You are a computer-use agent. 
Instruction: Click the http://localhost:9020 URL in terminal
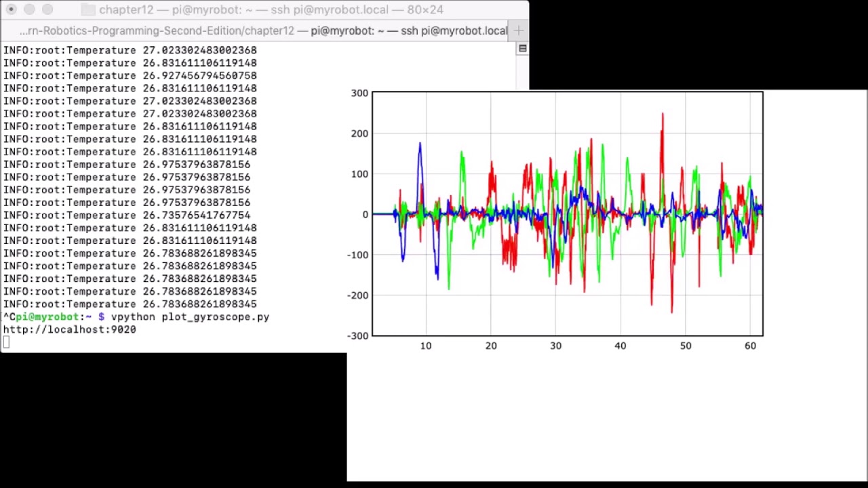click(x=69, y=329)
